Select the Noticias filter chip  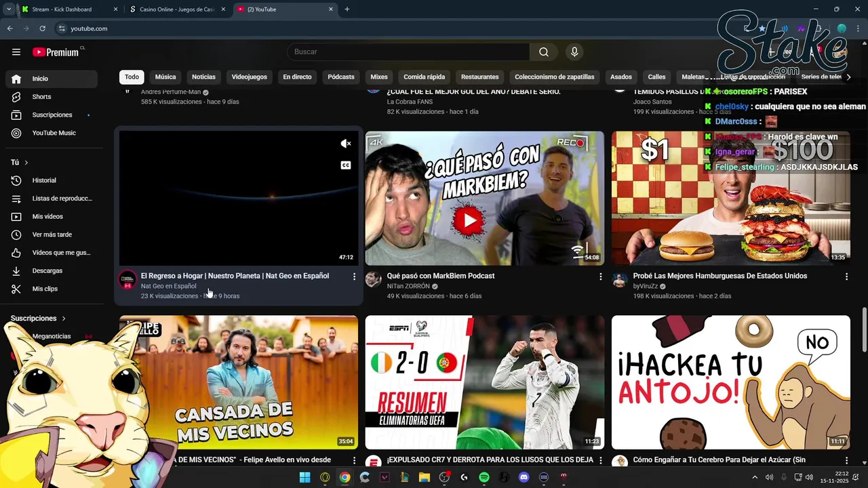[203, 77]
